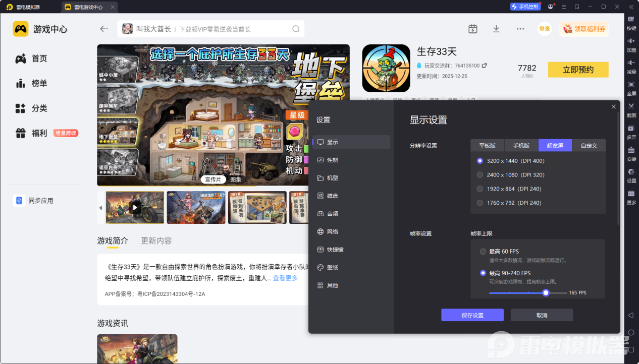639x364 pixels.
Task: Click the back arrow in game center
Action: coord(104,29)
